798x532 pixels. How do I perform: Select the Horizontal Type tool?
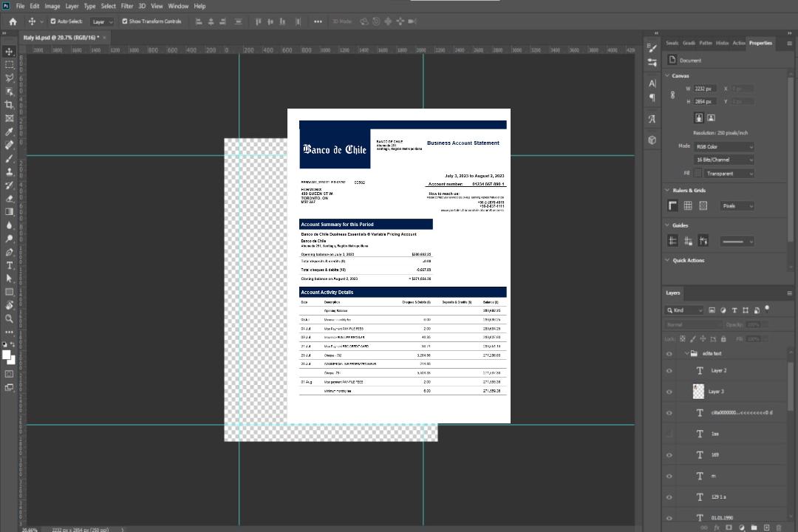(x=9, y=265)
